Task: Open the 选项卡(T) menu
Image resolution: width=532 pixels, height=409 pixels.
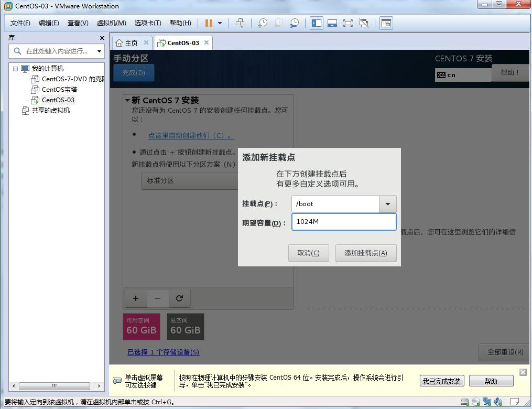Action: tap(148, 23)
